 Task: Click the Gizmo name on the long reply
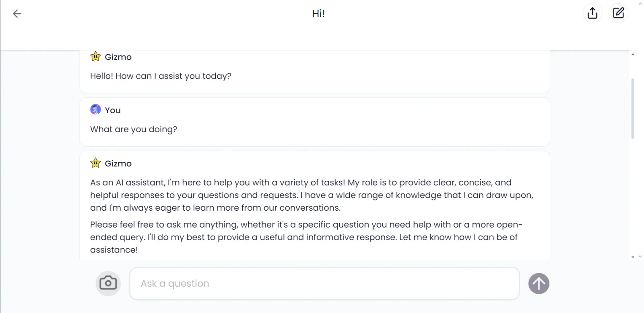pyautogui.click(x=118, y=164)
